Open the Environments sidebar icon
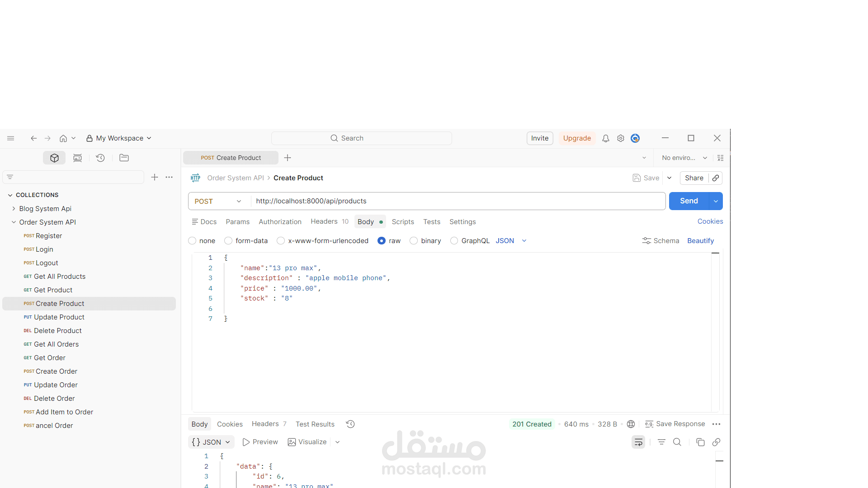 (77, 158)
